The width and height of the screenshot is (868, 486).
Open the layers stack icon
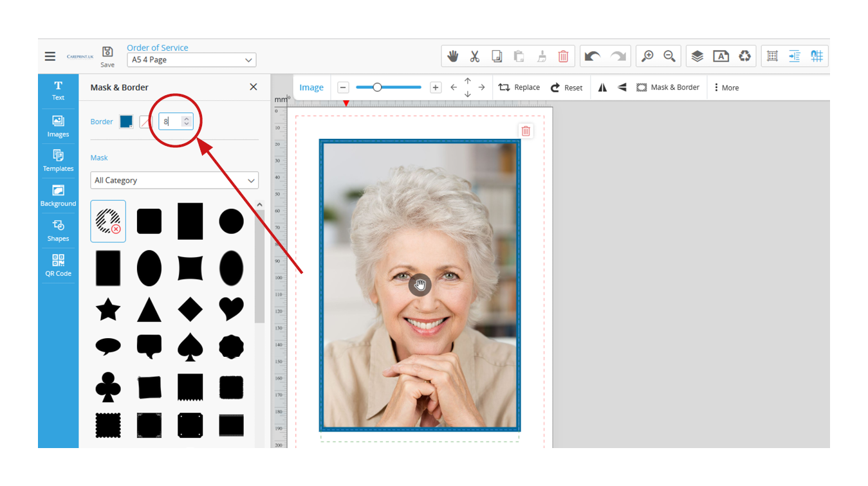click(697, 57)
